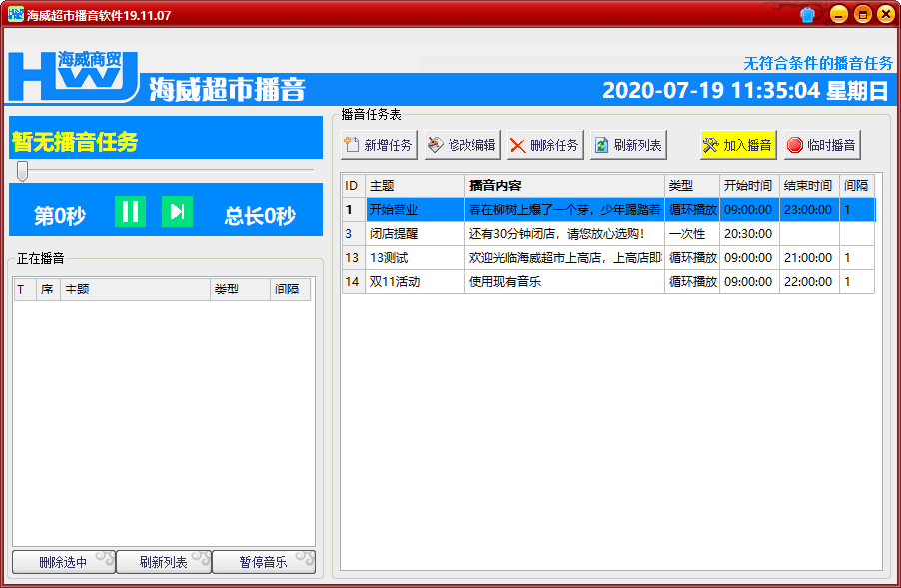
Task: Click the skip-to-next playback icon
Action: tap(177, 210)
